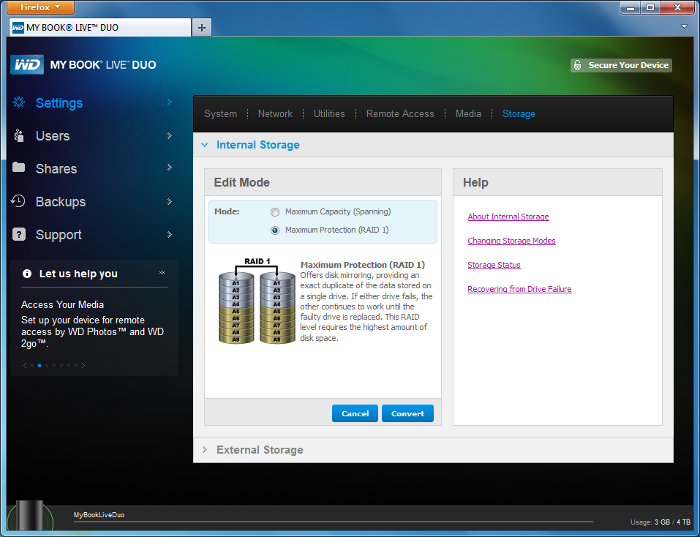The width and height of the screenshot is (700, 537).
Task: Select the active blue help tip dot
Action: tap(39, 365)
